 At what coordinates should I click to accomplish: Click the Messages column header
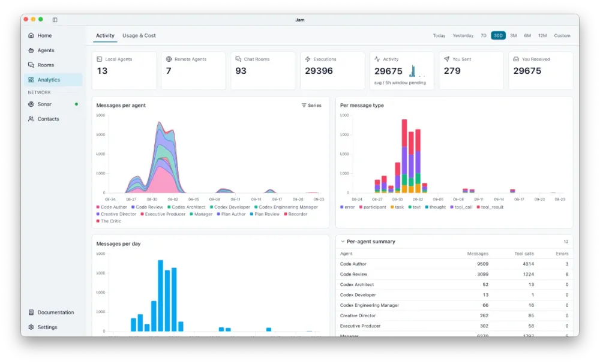tap(478, 254)
